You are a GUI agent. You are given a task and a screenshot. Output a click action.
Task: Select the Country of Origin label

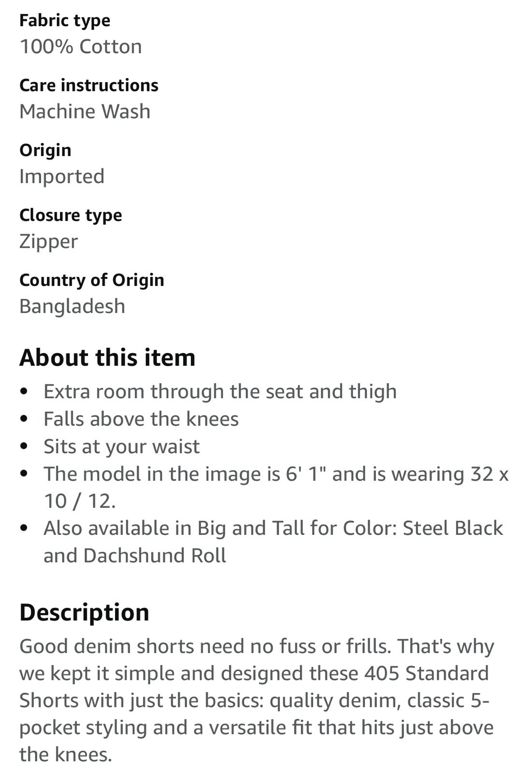point(92,280)
